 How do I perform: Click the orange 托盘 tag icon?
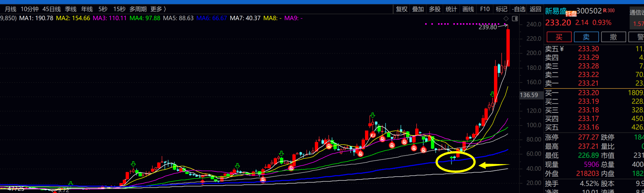[x=571, y=14]
